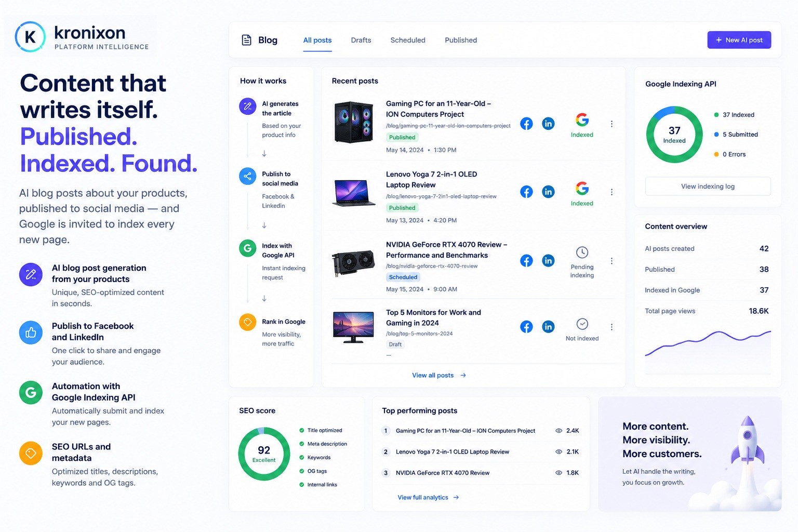Viewport: 798px width, 532px height.
Task: Open Gaming PC for an 11-Year-Old post title
Action: click(438, 109)
